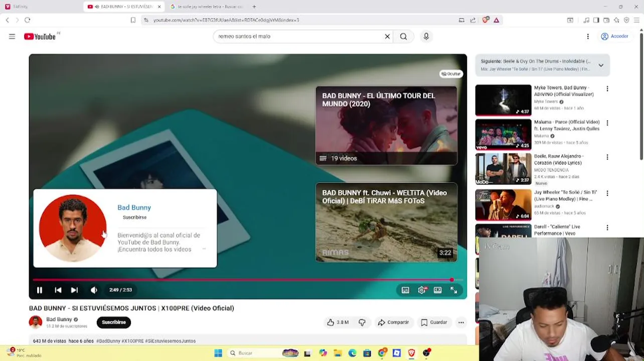Expand the Siguiente playlist panel
Viewport: 644px width, 361px height.
tap(601, 65)
